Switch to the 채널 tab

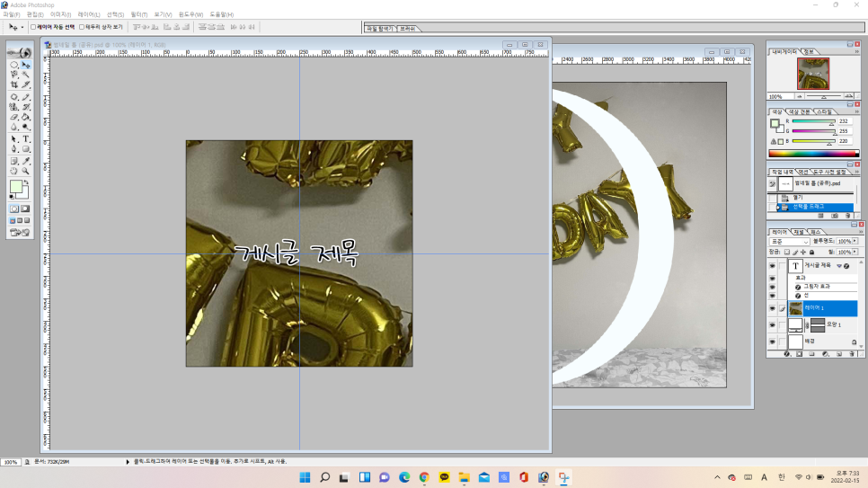798,232
